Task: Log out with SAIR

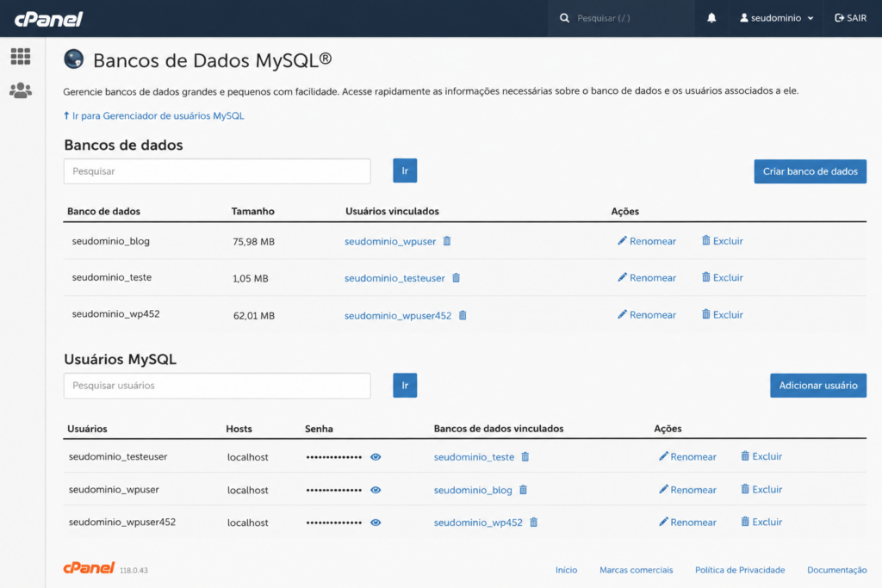Action: coord(850,18)
